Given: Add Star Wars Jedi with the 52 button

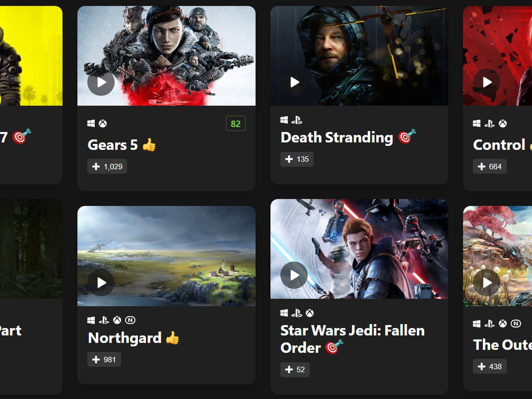Looking at the screenshot, I should [x=295, y=370].
